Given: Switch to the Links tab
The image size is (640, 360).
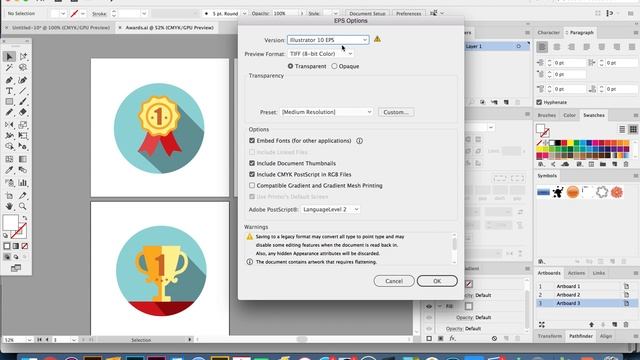Looking at the screenshot, I should (598, 273).
